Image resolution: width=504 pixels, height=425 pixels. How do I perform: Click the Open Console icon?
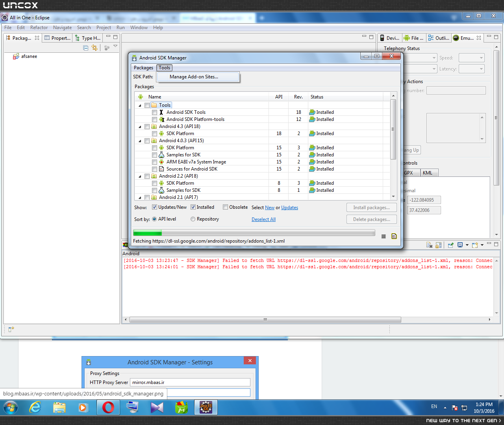pyautogui.click(x=475, y=245)
